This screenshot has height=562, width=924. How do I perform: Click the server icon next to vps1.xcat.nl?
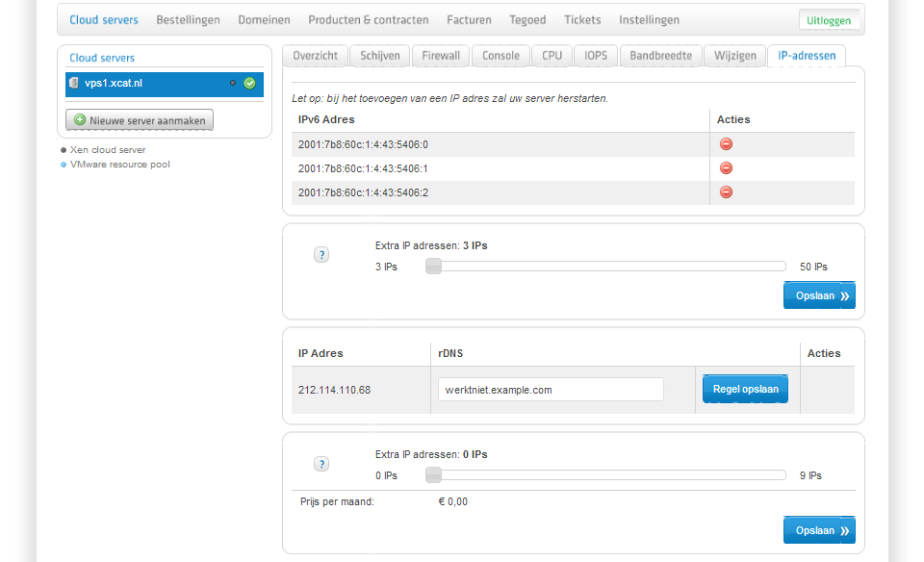pyautogui.click(x=74, y=84)
